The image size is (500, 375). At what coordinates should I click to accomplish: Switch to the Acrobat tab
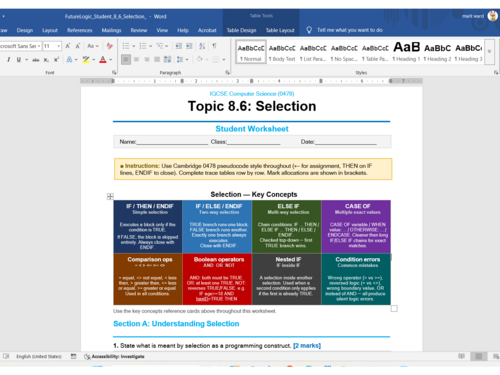(207, 30)
